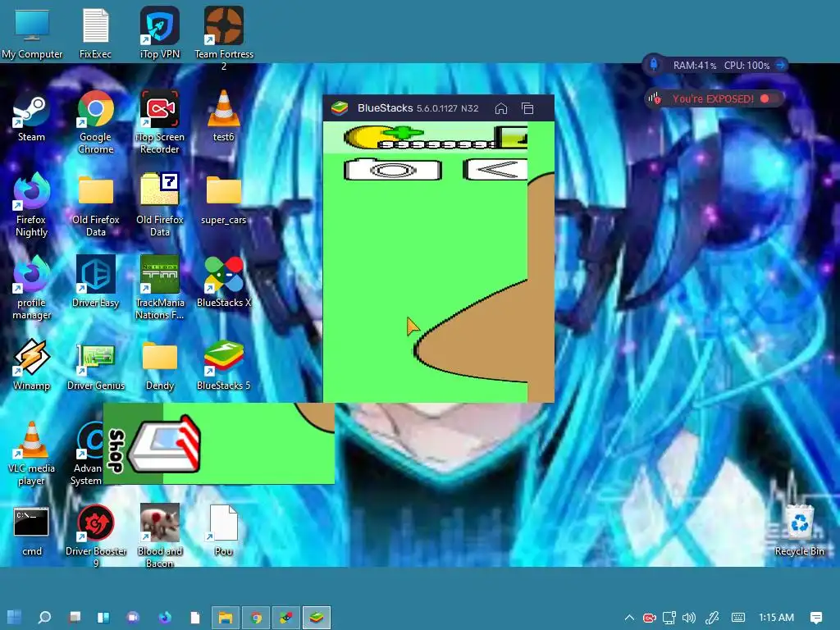Tap the camera button in Pou game
The image size is (840, 630).
[x=393, y=169]
